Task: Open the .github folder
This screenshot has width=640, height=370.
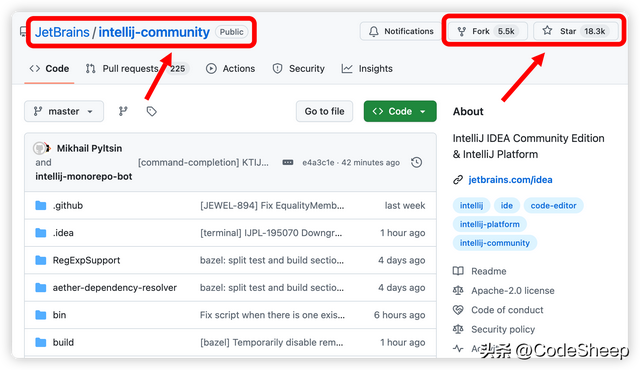Action: click(x=68, y=206)
